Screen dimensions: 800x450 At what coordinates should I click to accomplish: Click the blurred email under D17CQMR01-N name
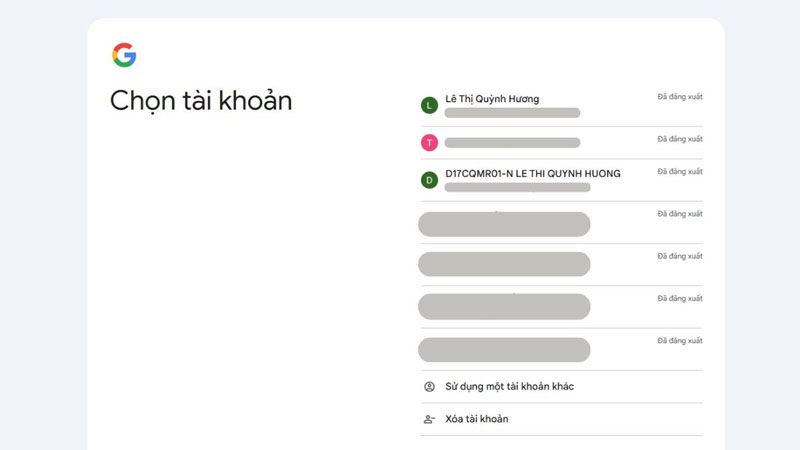[x=517, y=187]
